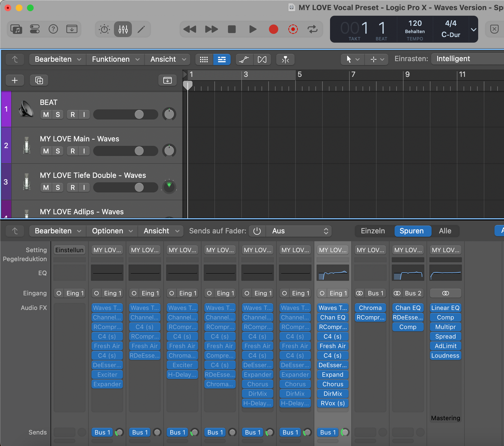Click the Capture Recording button
The height and width of the screenshot is (446, 504).
pyautogui.click(x=293, y=29)
